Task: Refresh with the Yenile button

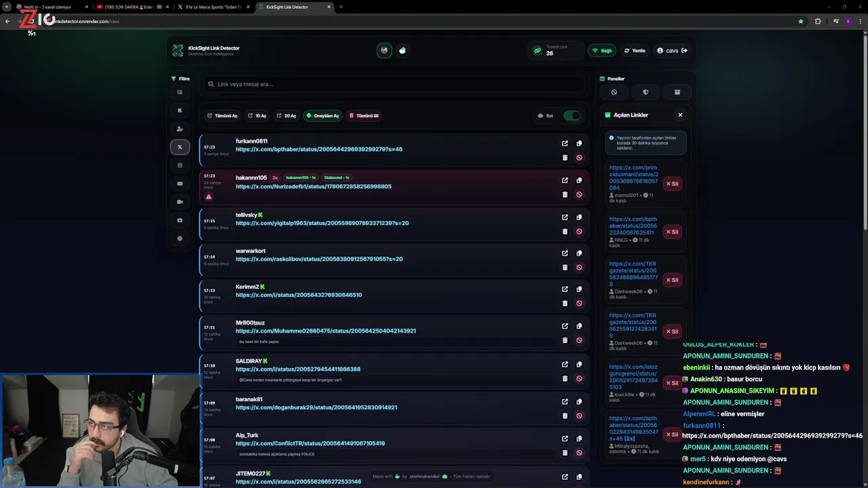Action: 635,50
